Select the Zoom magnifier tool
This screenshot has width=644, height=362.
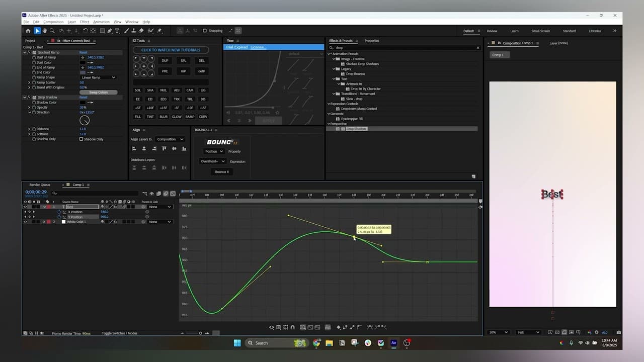[52, 31]
